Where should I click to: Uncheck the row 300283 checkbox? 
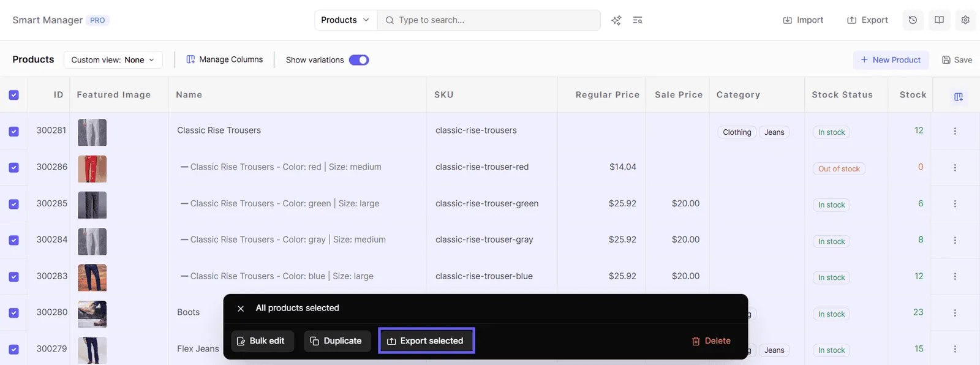click(x=14, y=277)
